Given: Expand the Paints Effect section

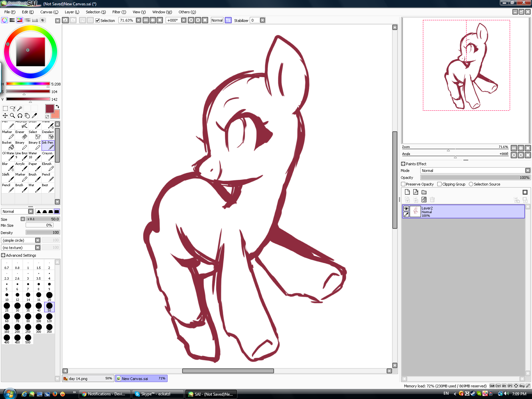Looking at the screenshot, I should tap(403, 164).
